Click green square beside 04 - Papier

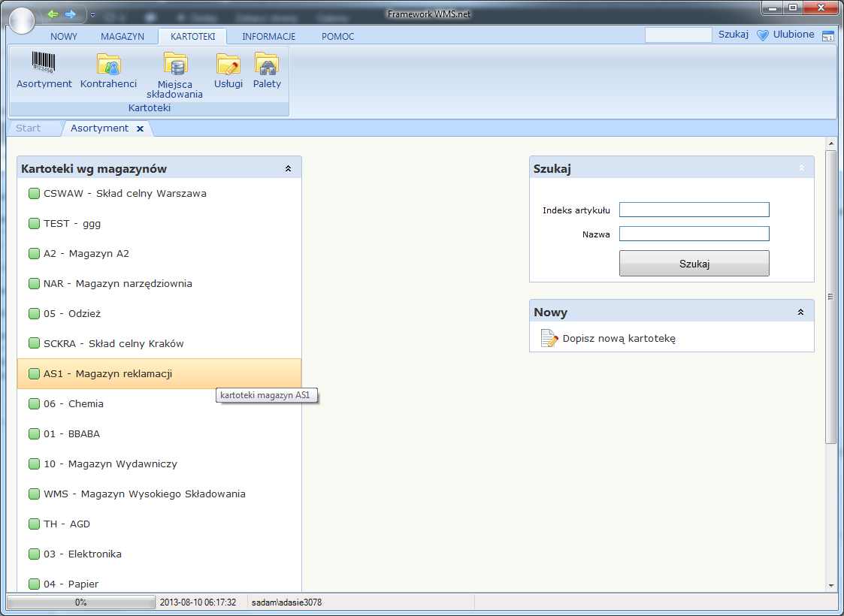pyautogui.click(x=34, y=584)
